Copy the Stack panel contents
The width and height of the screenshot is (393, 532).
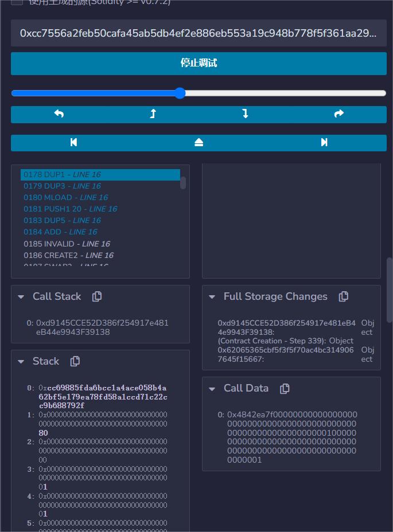[75, 361]
